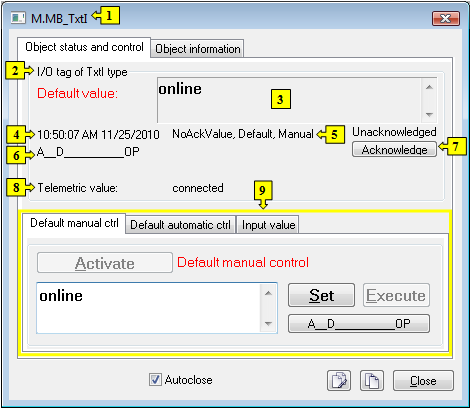Click the copy pages icon button left of Close
Viewport: 471px width, 409px height.
coord(372,380)
